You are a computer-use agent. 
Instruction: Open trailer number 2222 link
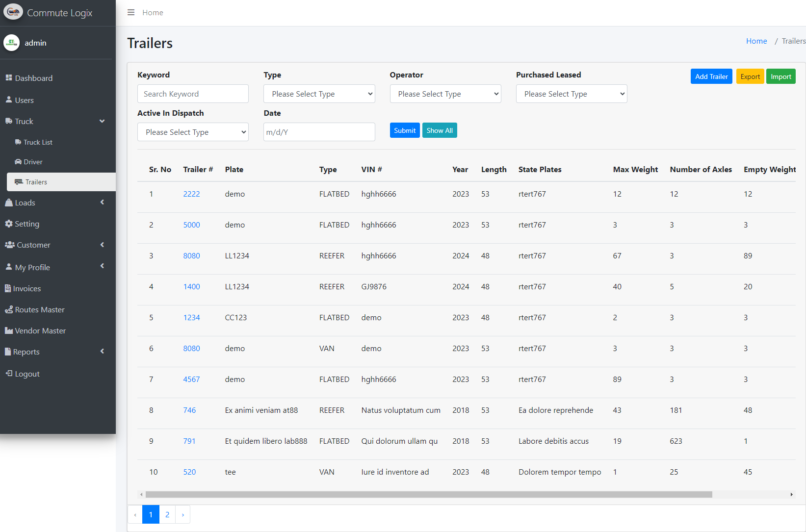(x=191, y=194)
